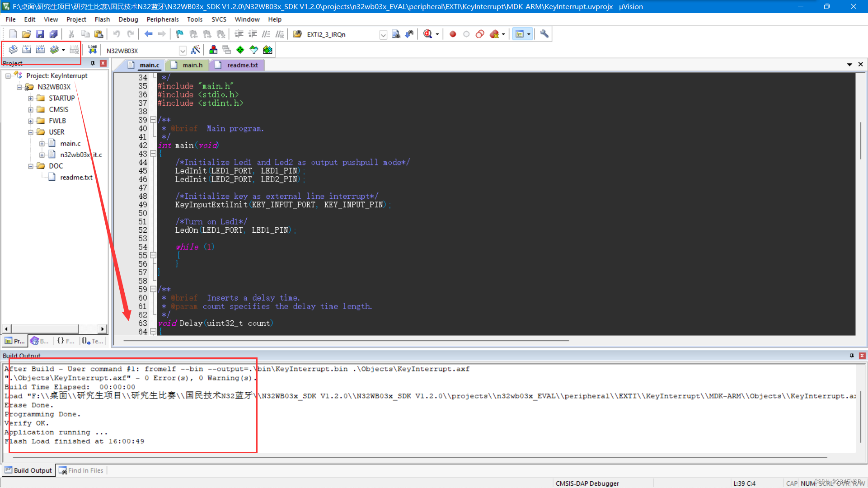Insert breakpoint using the red circle icon
The width and height of the screenshot is (868, 488).
pyautogui.click(x=453, y=34)
